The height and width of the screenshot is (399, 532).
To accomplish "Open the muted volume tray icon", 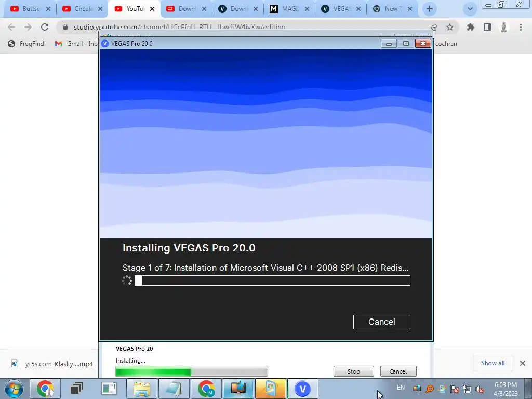I will point(480,389).
